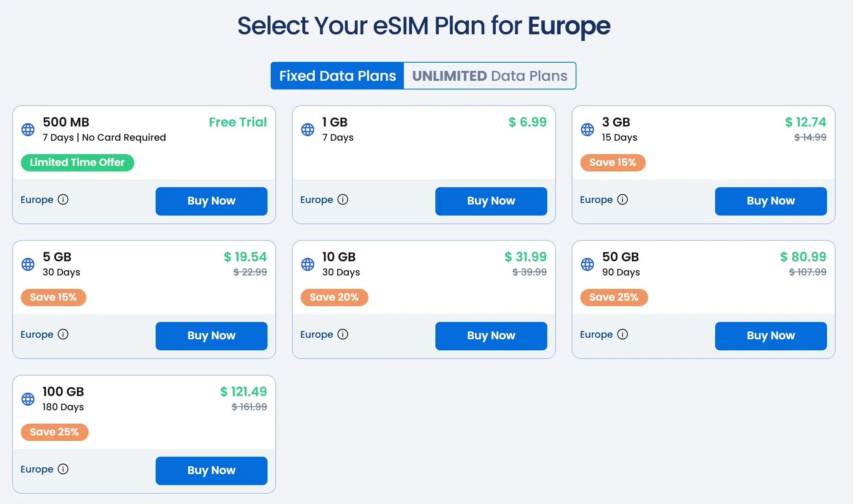The height and width of the screenshot is (504, 853).
Task: Click the globe icon on the 500 MB plan
Action: [x=28, y=129]
